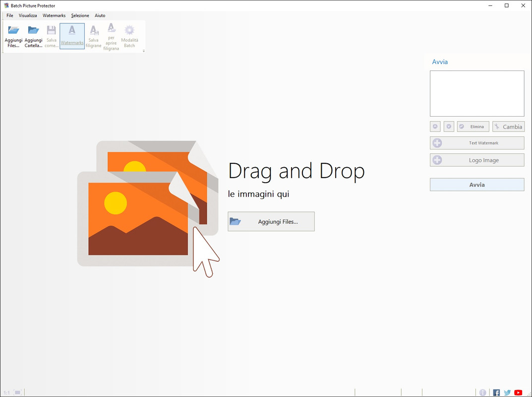Click the Cambia button
Screen dimensions: 532x397
[x=508, y=127]
